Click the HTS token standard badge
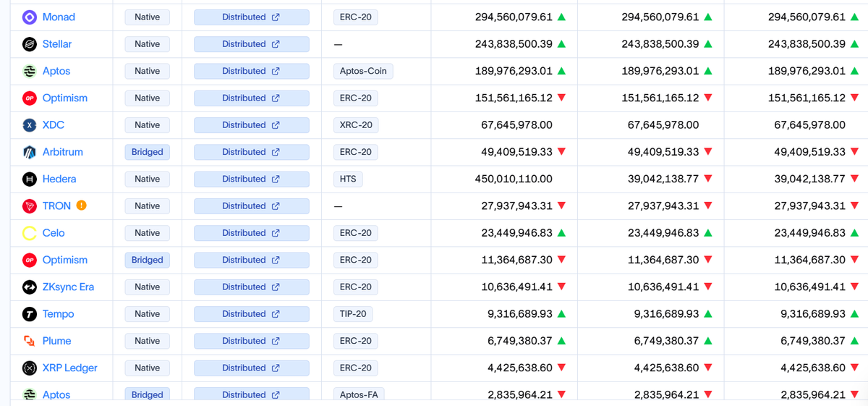This screenshot has height=406, width=868. pyautogui.click(x=348, y=179)
